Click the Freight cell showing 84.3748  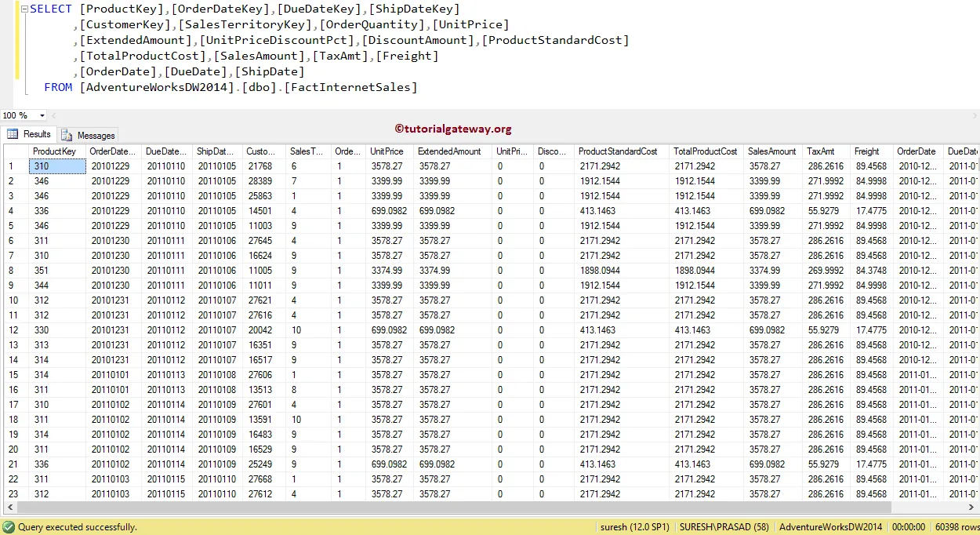pyautogui.click(x=871, y=271)
